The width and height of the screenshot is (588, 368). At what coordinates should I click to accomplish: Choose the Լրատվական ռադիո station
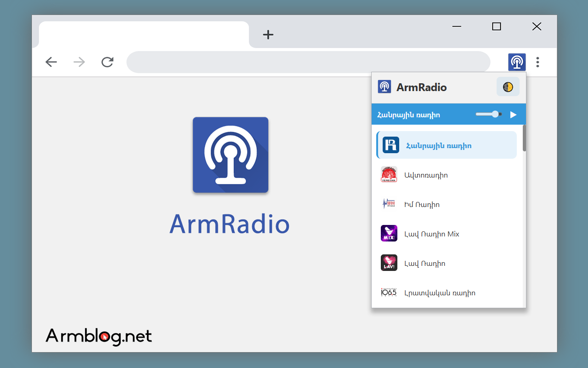(x=447, y=293)
